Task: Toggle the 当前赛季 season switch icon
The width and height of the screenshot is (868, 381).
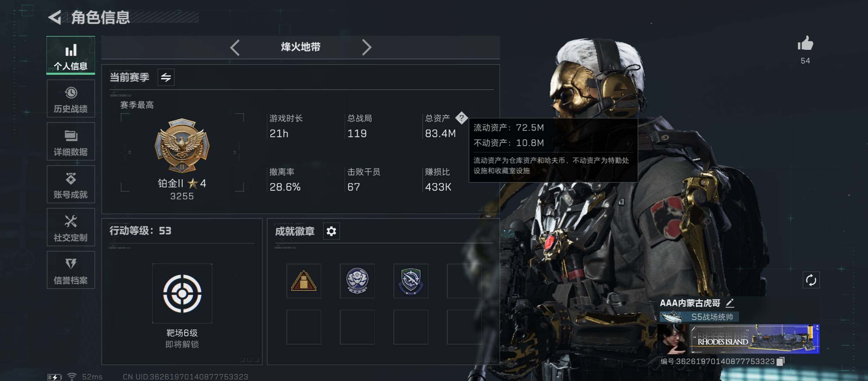Action: [166, 77]
